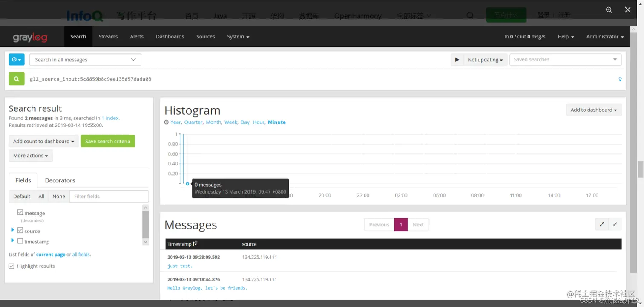
Task: Switch to the Fields tab
Action: tap(23, 180)
